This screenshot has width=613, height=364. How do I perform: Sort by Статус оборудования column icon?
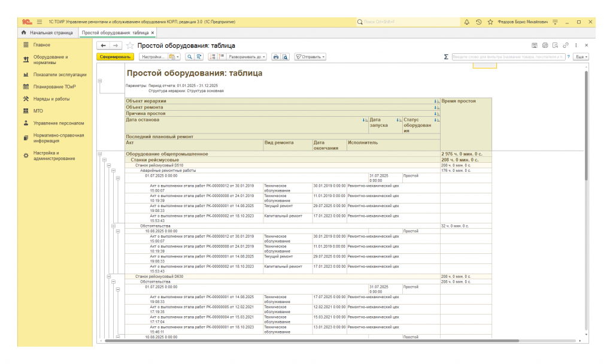tap(436, 120)
